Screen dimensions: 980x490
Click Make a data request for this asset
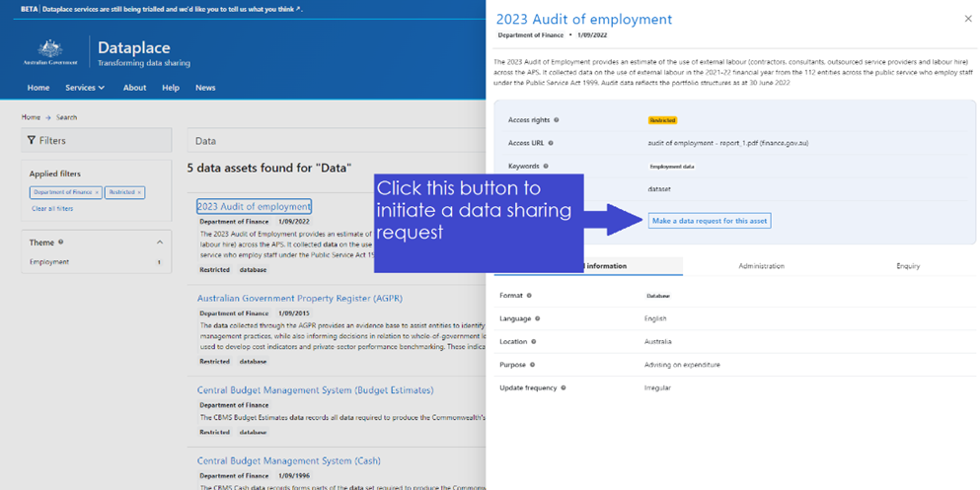710,220
